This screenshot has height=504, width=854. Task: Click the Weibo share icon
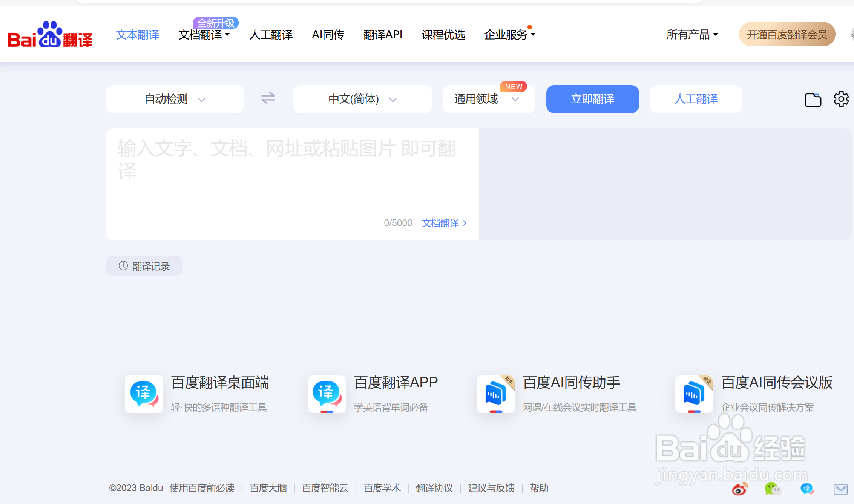739,489
